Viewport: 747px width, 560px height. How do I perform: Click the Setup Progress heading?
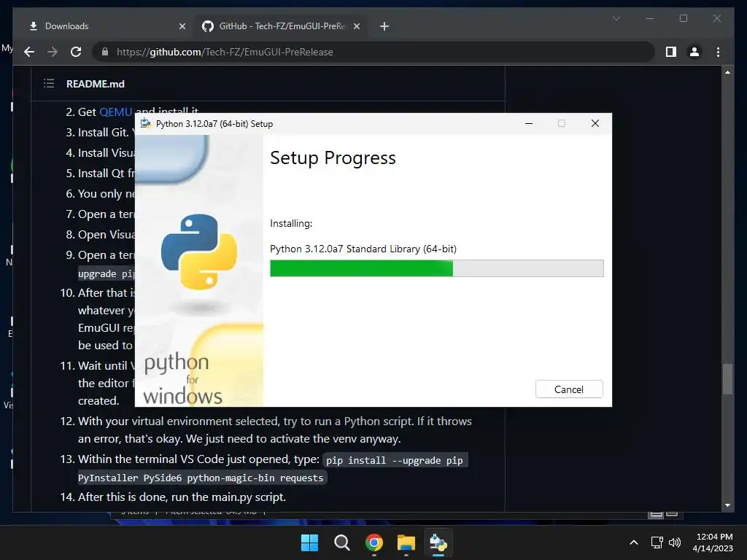(333, 157)
